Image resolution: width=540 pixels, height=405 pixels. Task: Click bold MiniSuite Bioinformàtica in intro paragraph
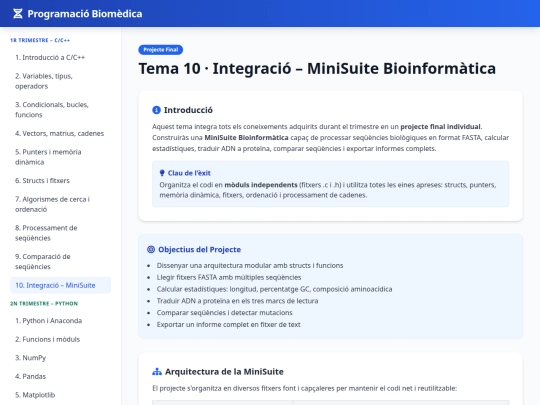[246, 137]
